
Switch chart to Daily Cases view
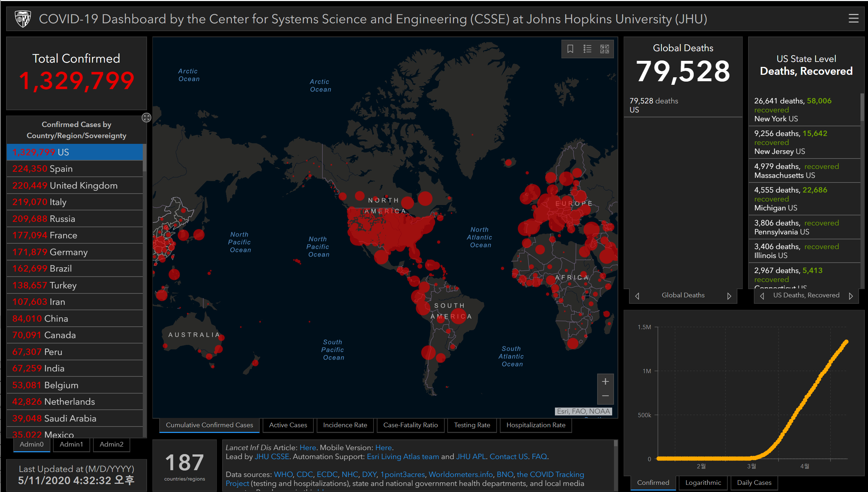tap(754, 483)
